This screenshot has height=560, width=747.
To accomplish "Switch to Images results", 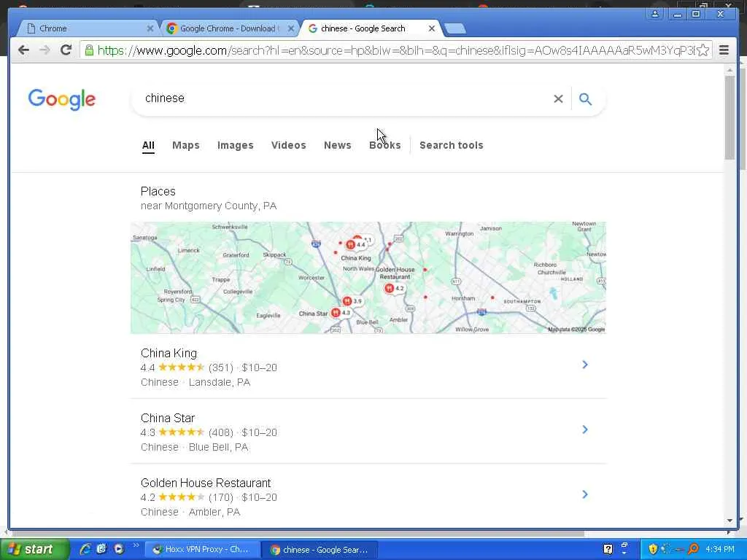I will 236,145.
